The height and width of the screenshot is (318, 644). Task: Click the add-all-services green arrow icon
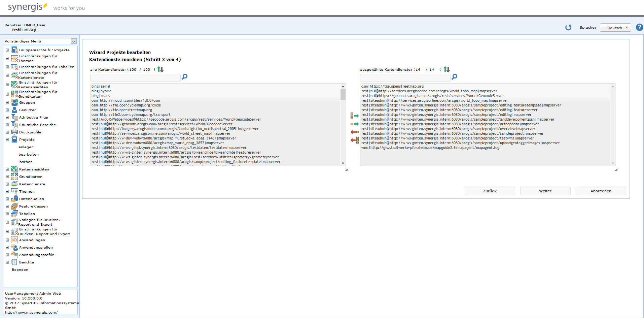coord(355,116)
